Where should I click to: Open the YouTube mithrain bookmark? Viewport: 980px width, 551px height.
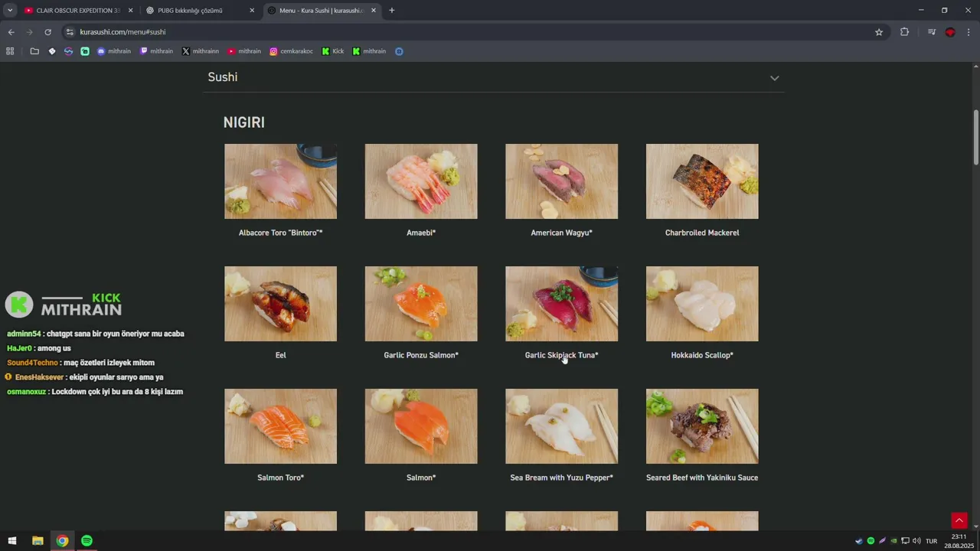tap(244, 51)
